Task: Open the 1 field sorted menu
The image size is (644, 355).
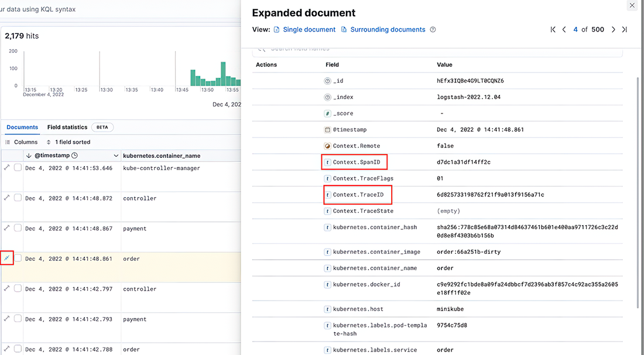Action: click(x=68, y=142)
